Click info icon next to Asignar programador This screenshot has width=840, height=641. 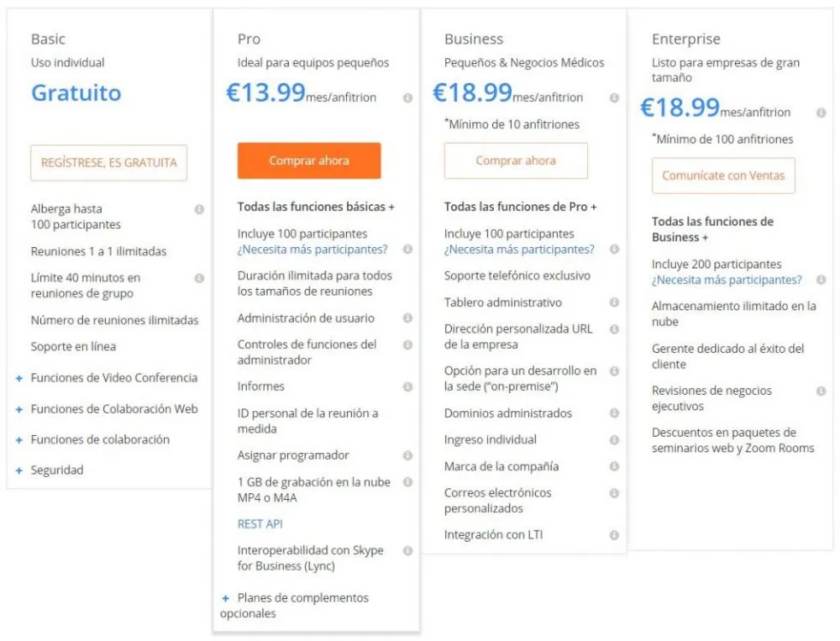tap(408, 456)
